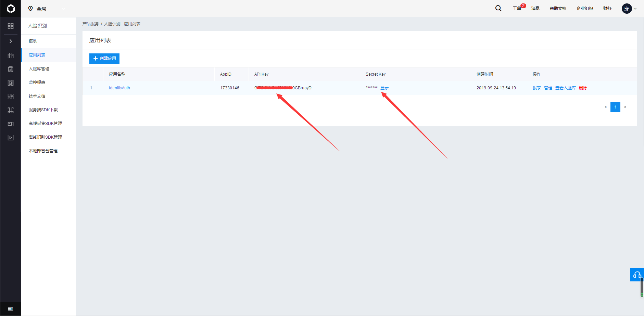The width and height of the screenshot is (644, 317).
Task: Click the location pin icon beside 全局
Action: coord(30,9)
